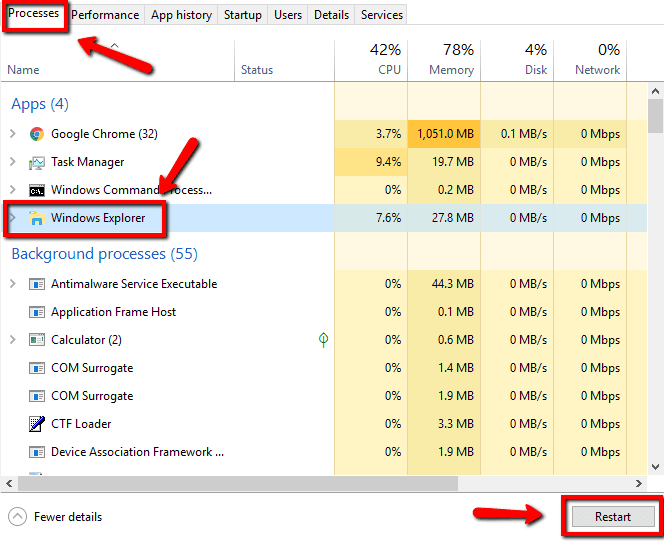Click the vertical scrollbar up arrow
The height and width of the screenshot is (541, 664).
(x=655, y=91)
